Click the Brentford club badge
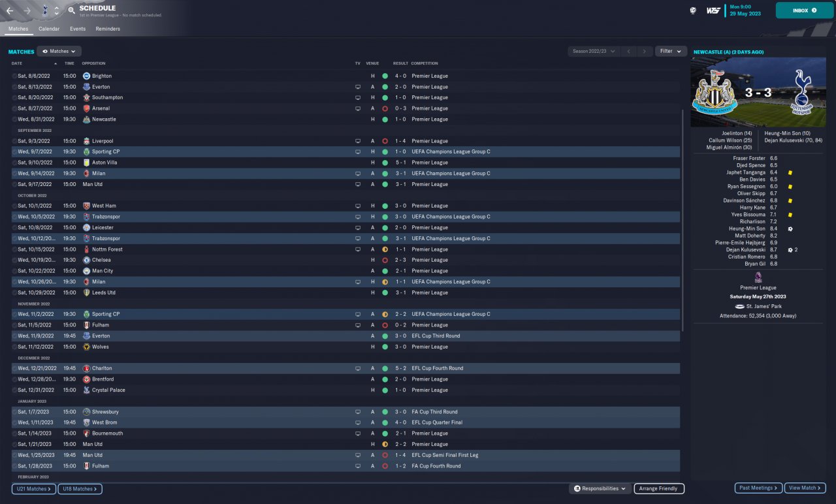Screen dimensions: 836x504 (x=86, y=379)
